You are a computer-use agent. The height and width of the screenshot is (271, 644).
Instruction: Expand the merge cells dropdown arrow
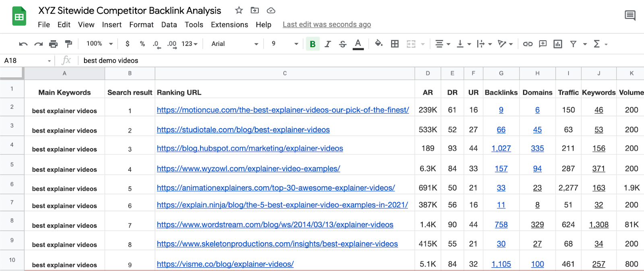click(x=423, y=44)
